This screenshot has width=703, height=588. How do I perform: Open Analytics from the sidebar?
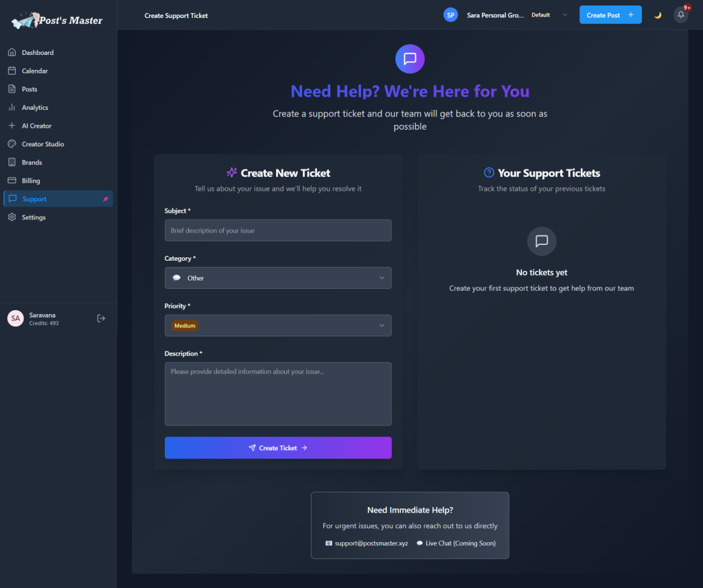(35, 108)
